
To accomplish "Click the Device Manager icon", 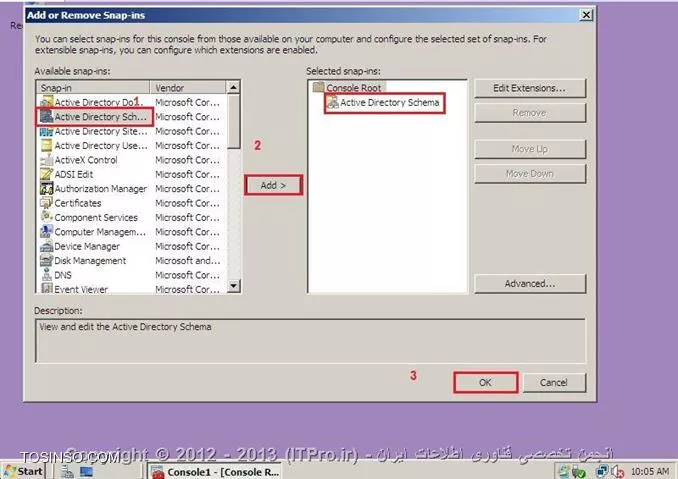I will [46, 246].
